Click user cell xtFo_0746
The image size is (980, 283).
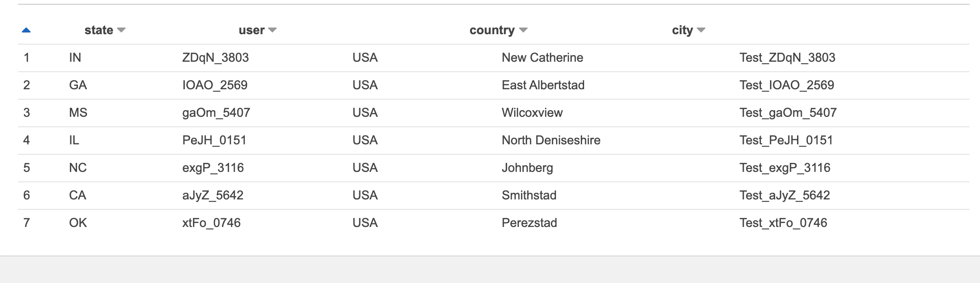[x=211, y=223]
